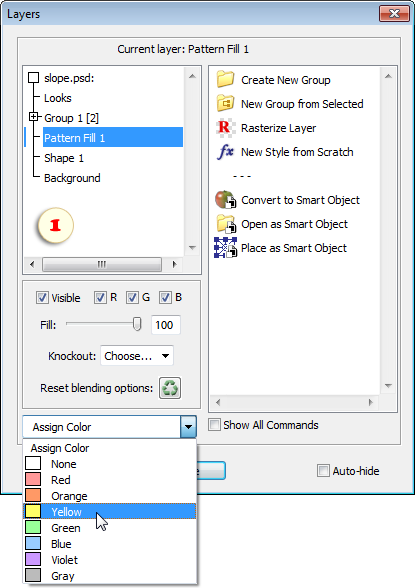Click the Open as Smart Object icon
The width and height of the screenshot is (415, 588).
point(226,224)
